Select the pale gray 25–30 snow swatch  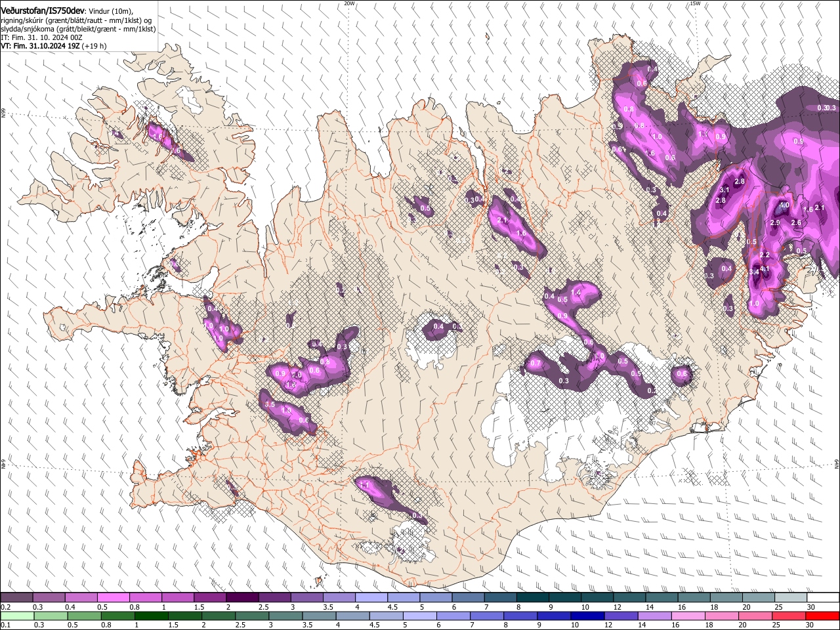point(791,598)
